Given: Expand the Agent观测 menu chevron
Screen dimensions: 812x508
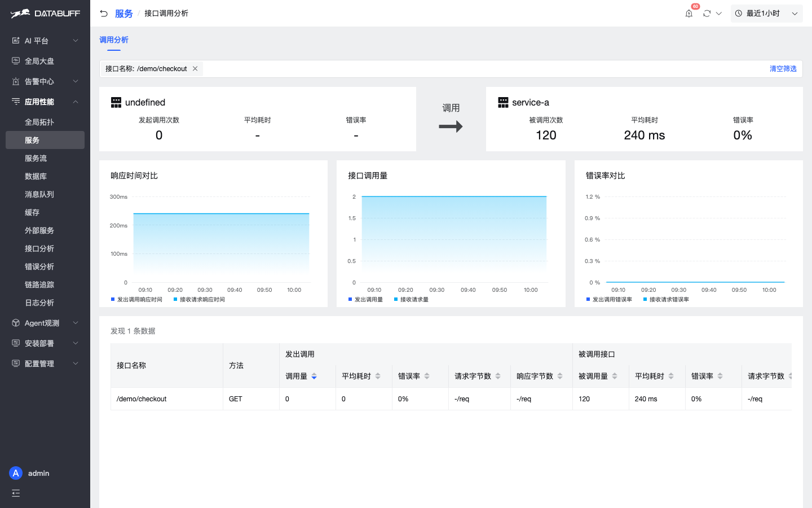Looking at the screenshot, I should [x=76, y=323].
